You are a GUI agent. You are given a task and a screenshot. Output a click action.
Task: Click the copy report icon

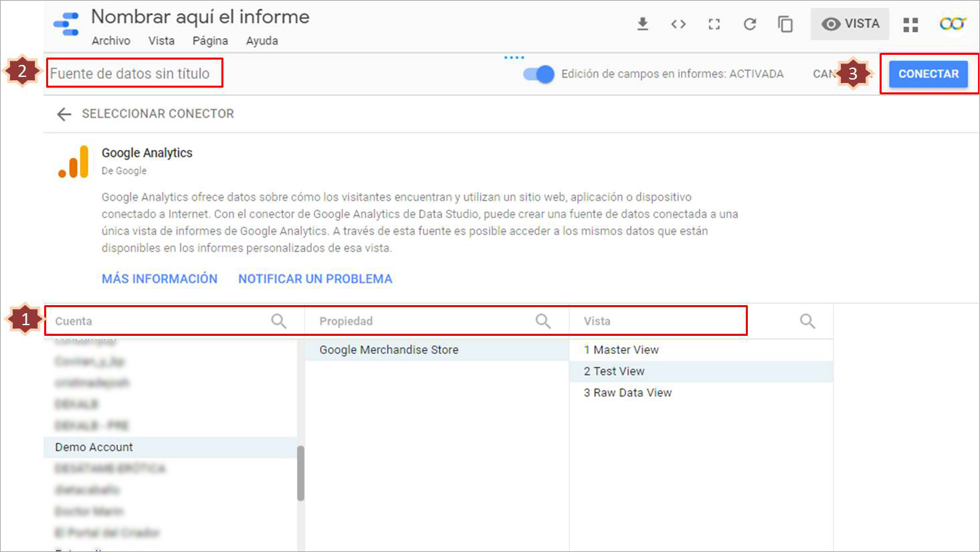785,24
